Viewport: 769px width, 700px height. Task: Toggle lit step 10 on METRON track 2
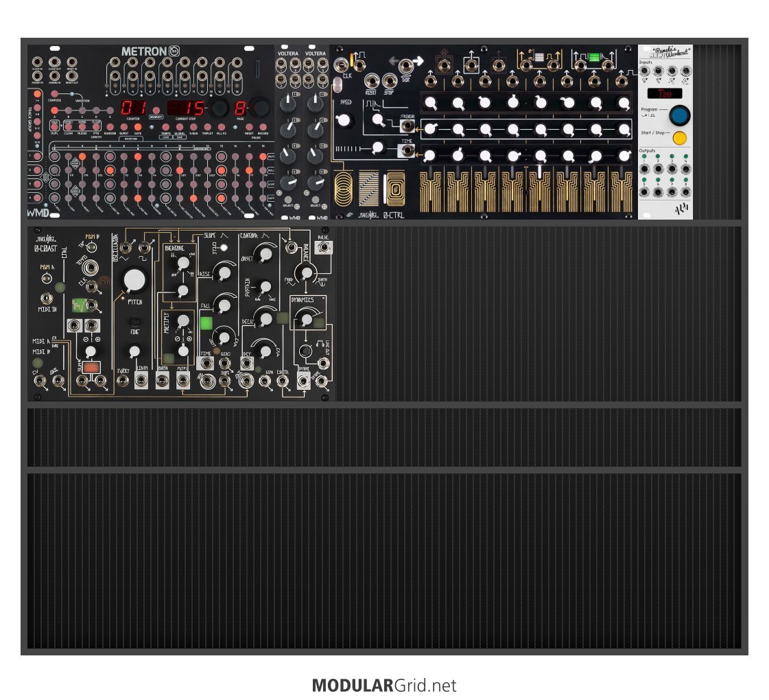click(x=180, y=170)
